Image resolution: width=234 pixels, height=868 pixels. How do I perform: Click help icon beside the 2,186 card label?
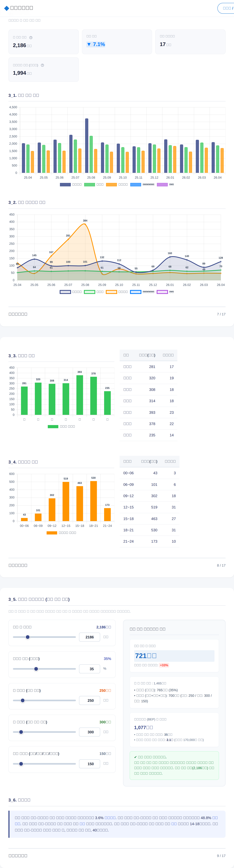point(31,37)
